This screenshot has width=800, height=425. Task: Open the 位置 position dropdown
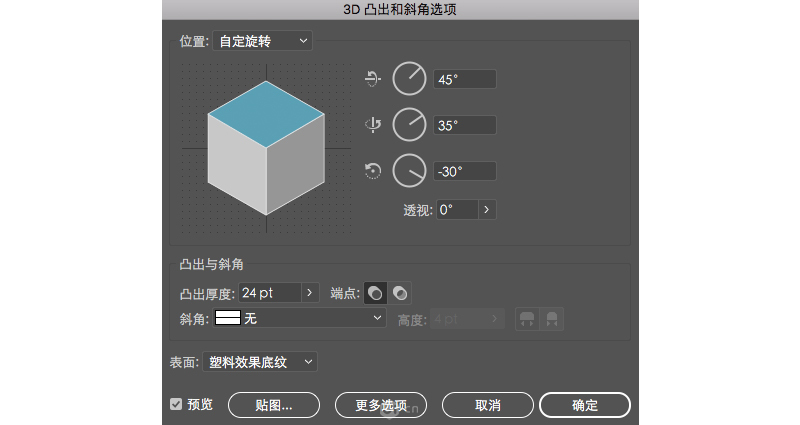pos(263,41)
